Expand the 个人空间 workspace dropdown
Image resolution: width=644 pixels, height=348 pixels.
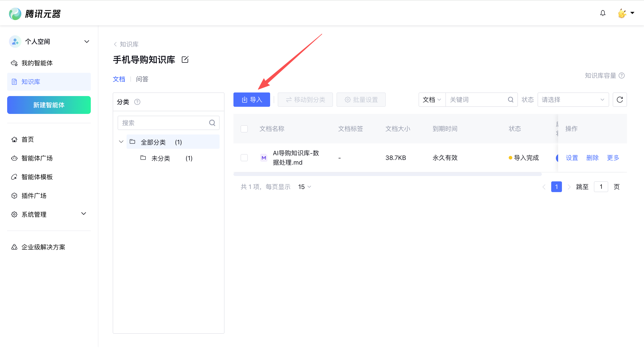(x=87, y=42)
